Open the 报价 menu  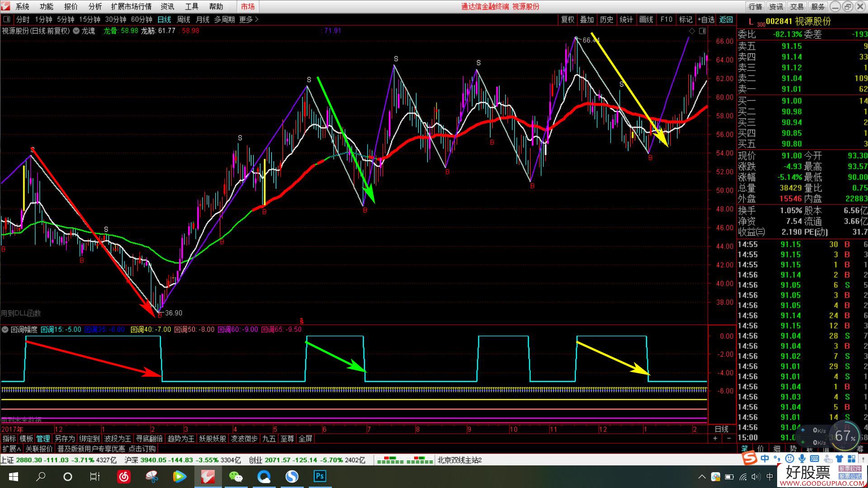coord(71,6)
